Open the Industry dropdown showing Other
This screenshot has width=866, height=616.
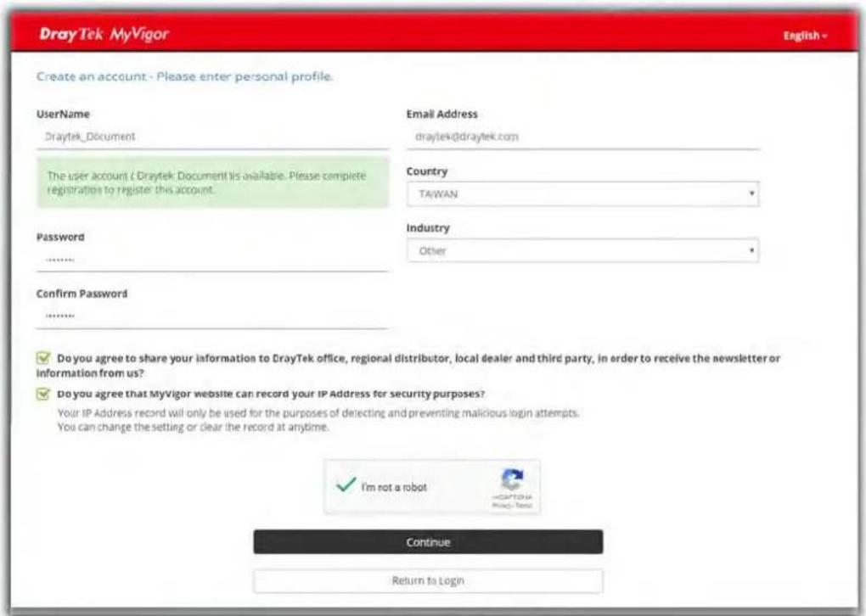pyautogui.click(x=583, y=250)
